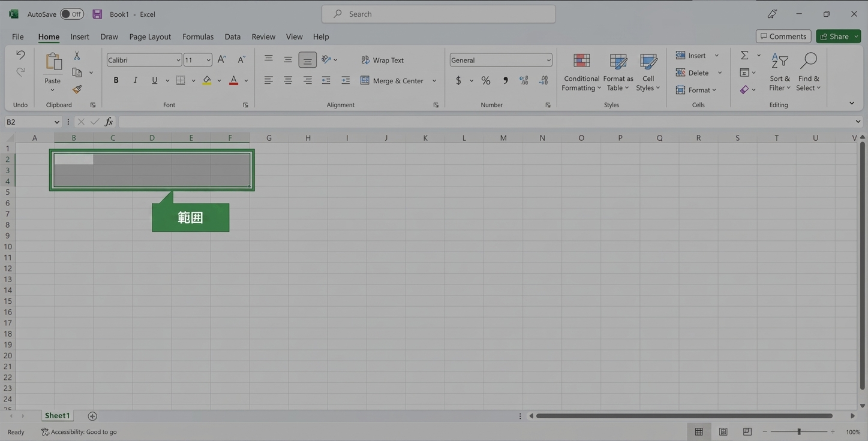Center text horizontally icon

pyautogui.click(x=288, y=80)
